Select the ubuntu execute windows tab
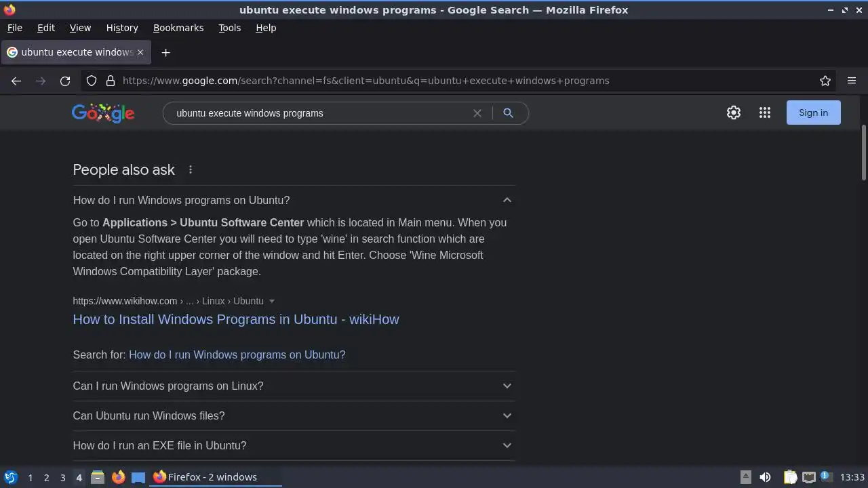 (x=75, y=52)
